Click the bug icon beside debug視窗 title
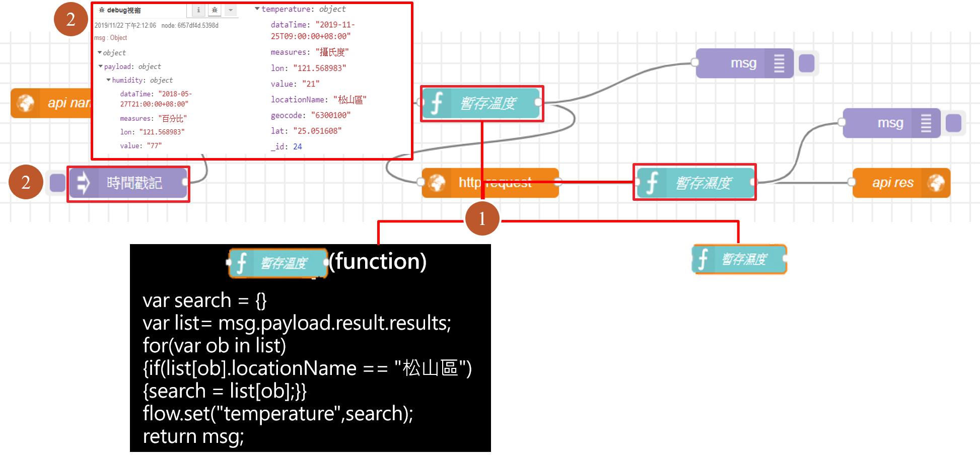The image size is (980, 459). [101, 10]
